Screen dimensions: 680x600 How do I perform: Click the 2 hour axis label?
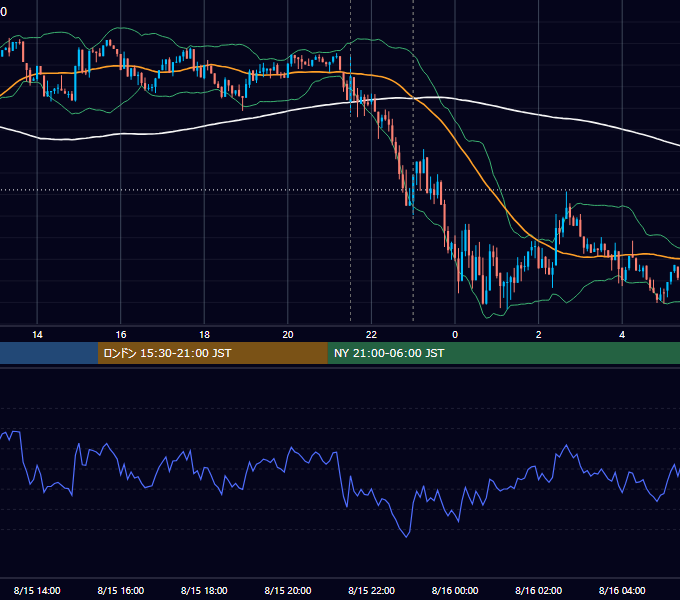pyautogui.click(x=539, y=335)
